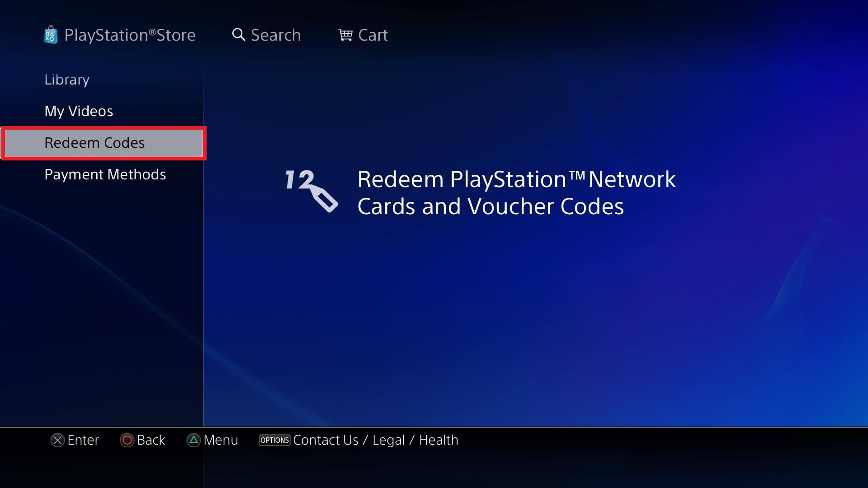This screenshot has height=488, width=868.
Task: Open the Payment Methods menu item
Action: [x=105, y=174]
